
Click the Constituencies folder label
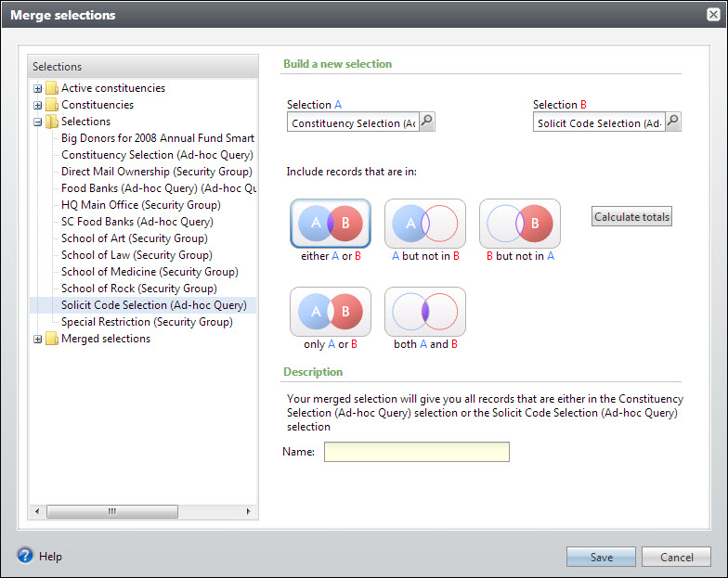click(97, 105)
